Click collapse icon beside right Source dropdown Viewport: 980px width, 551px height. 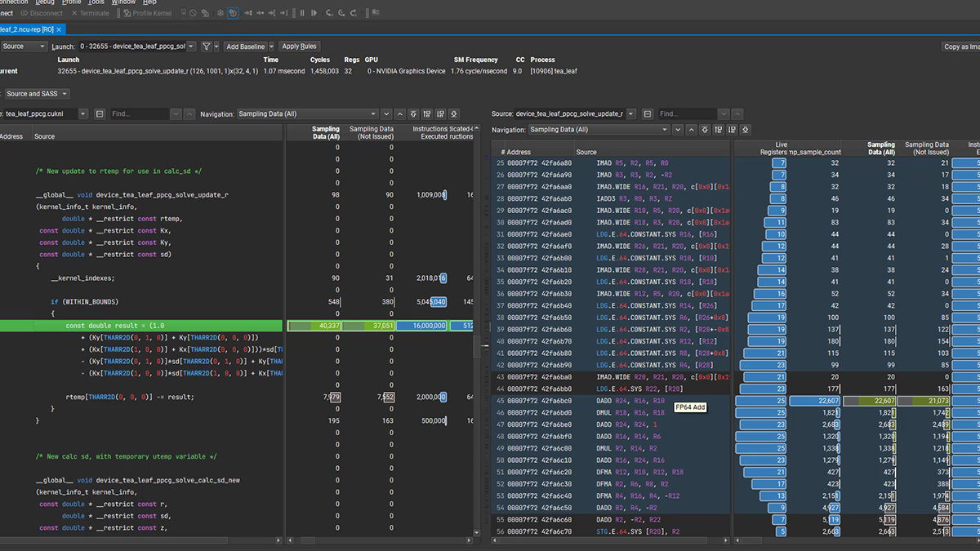pyautogui.click(x=647, y=114)
